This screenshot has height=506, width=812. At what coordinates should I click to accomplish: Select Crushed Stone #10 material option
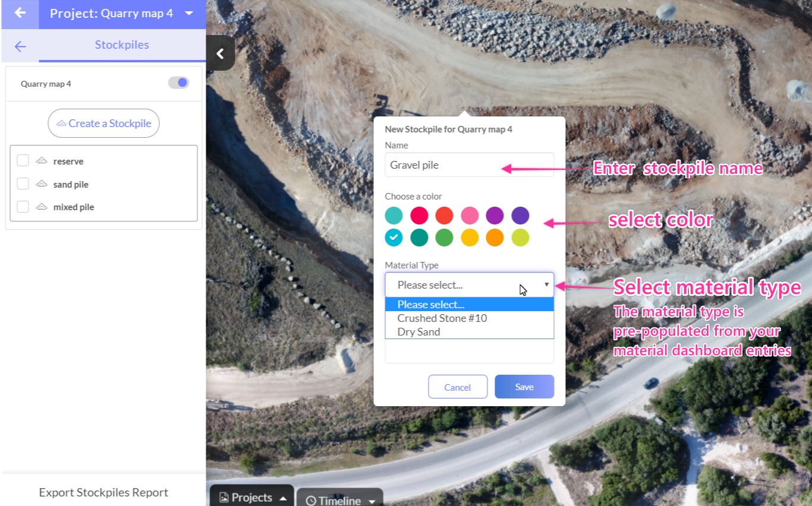coord(470,318)
